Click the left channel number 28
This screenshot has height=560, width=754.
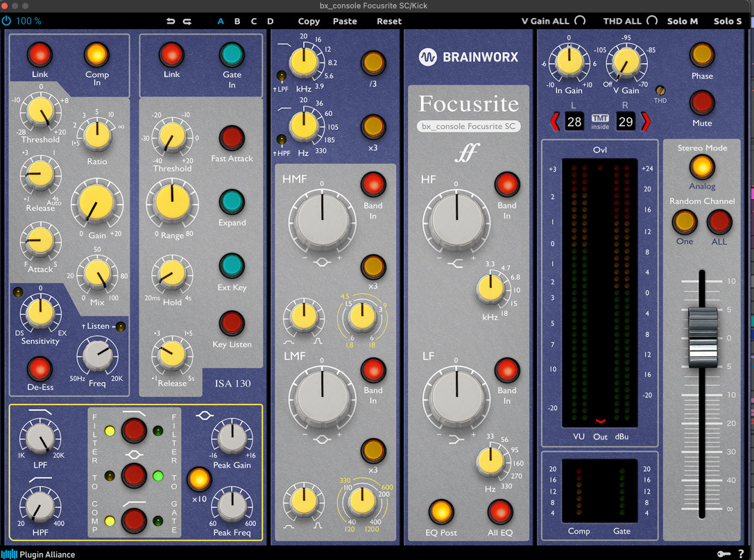pyautogui.click(x=574, y=121)
